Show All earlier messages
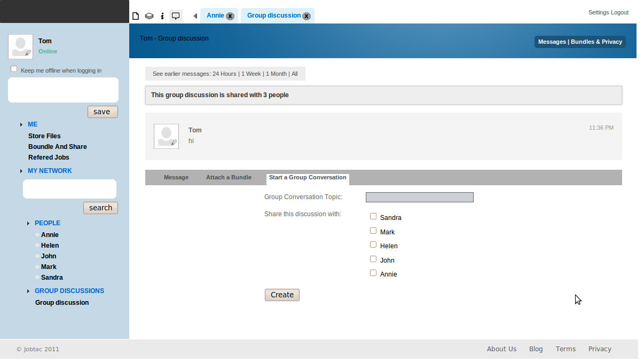Viewport: 644px width, 363px height. pos(295,74)
